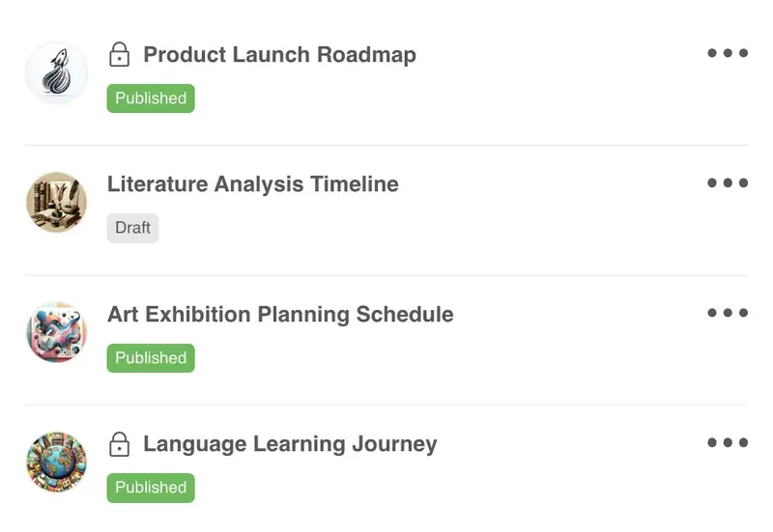773x532 pixels.
Task: Click the abstract art avatar for Art Exhibition
Action: tap(56, 332)
